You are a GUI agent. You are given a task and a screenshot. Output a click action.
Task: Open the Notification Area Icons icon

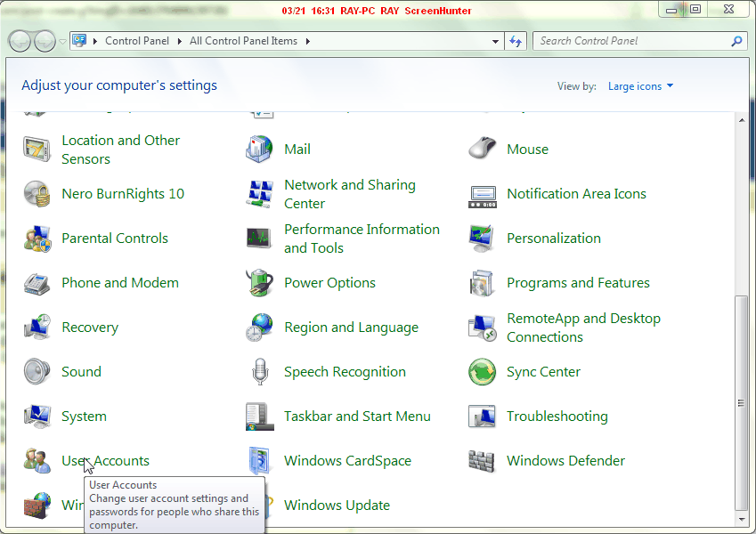(482, 197)
